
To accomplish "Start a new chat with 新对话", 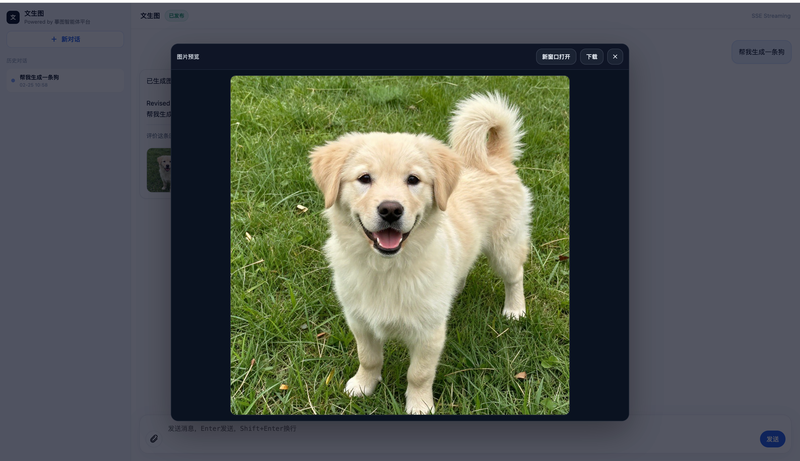I will [65, 39].
